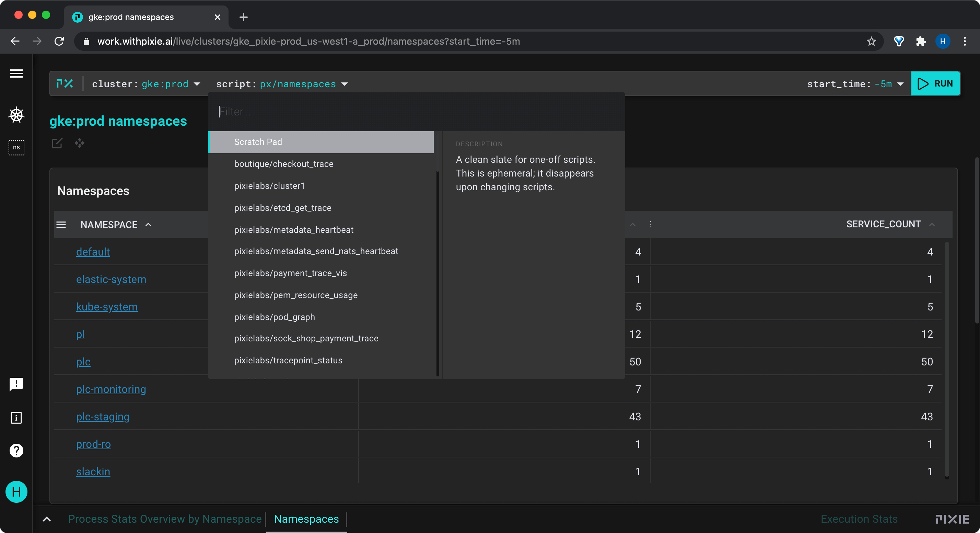Image resolution: width=980 pixels, height=533 pixels.
Task: Open the kube-system namespace link
Action: pos(106,306)
